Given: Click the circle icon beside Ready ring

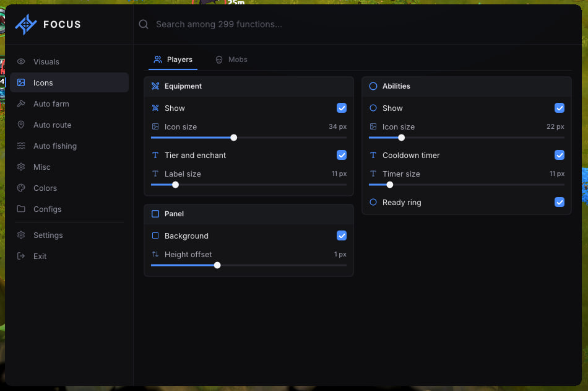Looking at the screenshot, I should [x=373, y=202].
